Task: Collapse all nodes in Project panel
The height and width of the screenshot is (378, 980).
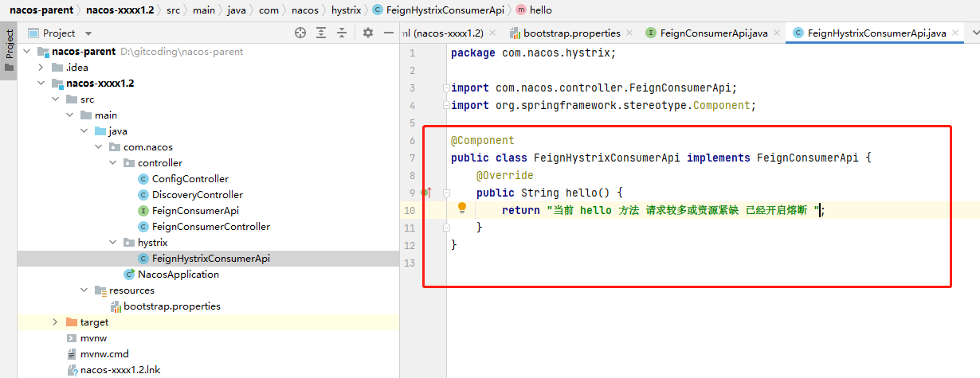Action: coord(342,33)
